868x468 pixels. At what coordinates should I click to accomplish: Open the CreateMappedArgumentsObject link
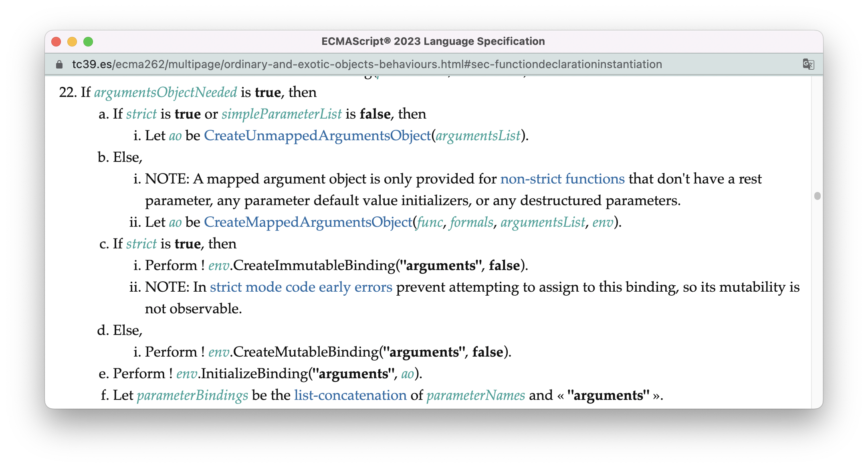tap(308, 222)
